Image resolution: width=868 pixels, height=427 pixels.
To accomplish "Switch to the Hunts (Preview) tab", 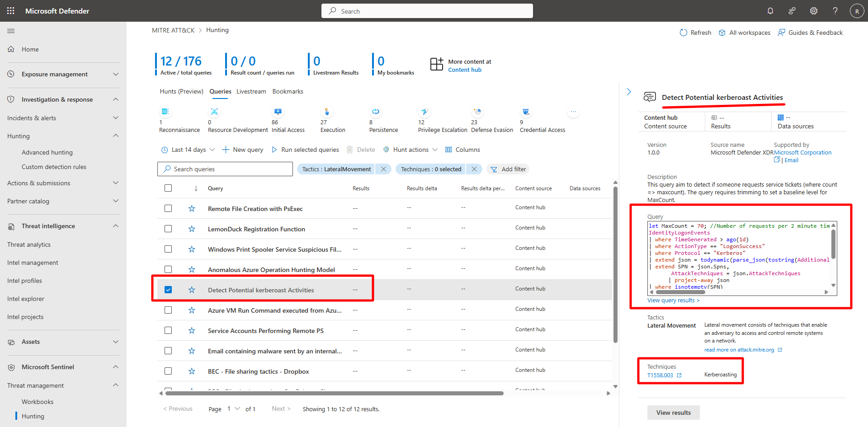I will pyautogui.click(x=182, y=91).
